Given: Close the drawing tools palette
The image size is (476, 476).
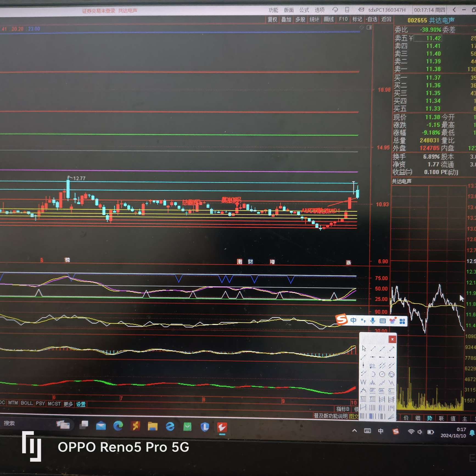Looking at the screenshot, I should pos(392,340).
